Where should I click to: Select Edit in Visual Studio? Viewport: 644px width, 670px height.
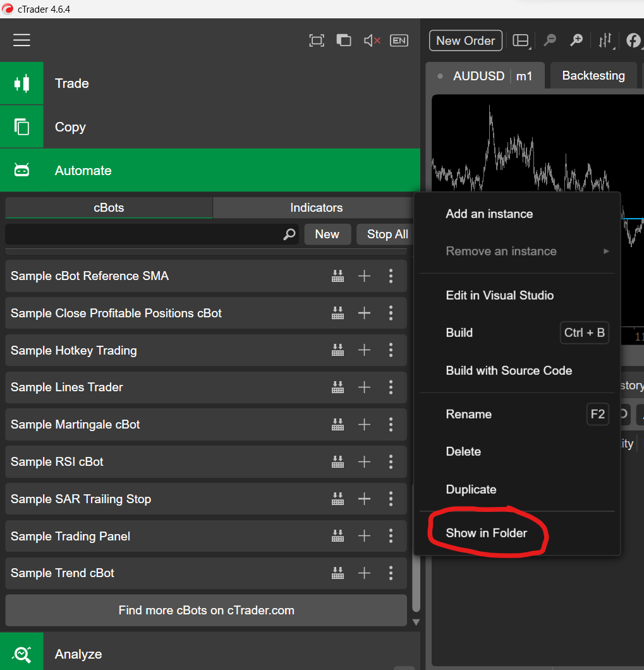click(517, 295)
